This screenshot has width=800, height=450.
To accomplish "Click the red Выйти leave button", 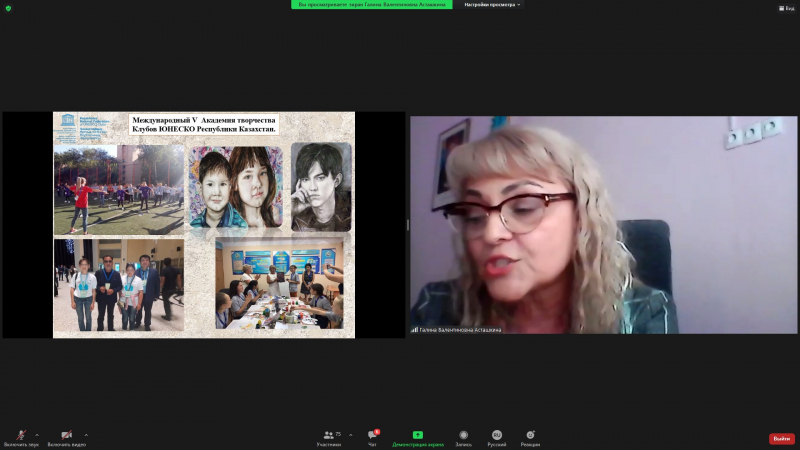I will 781,438.
